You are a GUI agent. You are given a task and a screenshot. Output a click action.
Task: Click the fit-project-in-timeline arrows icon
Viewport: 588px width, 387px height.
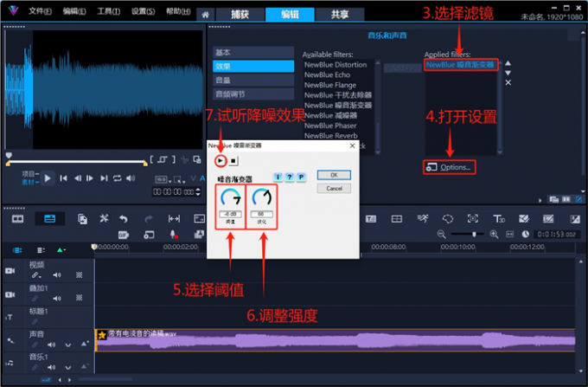click(x=174, y=219)
